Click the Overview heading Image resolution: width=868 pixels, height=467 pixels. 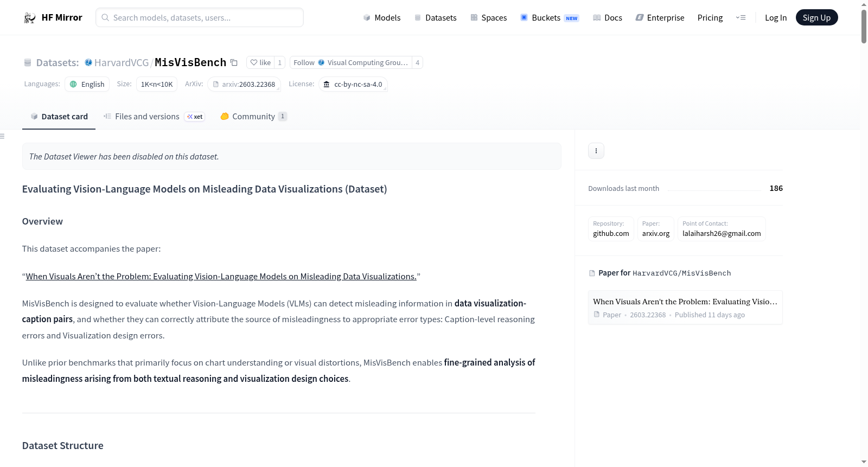[42, 221]
